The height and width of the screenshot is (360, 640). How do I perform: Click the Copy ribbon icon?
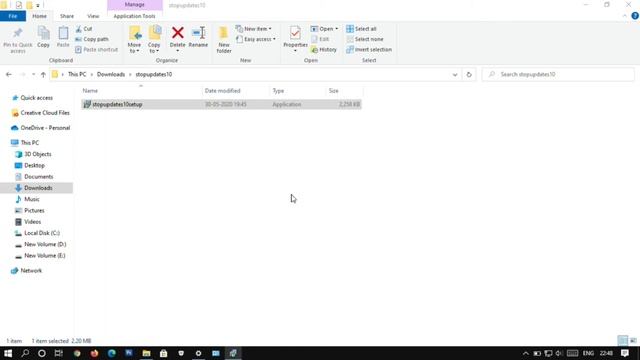coord(43,33)
